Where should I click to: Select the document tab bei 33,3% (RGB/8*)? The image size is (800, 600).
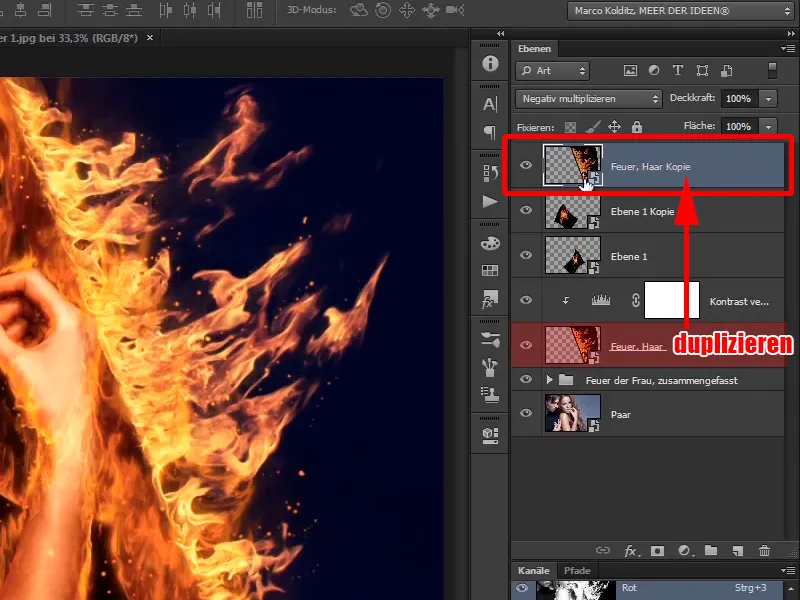click(x=69, y=38)
